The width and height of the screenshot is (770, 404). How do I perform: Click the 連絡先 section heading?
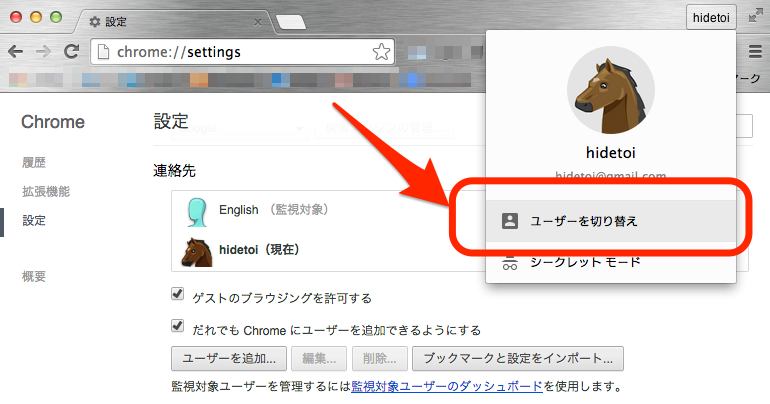(174, 171)
